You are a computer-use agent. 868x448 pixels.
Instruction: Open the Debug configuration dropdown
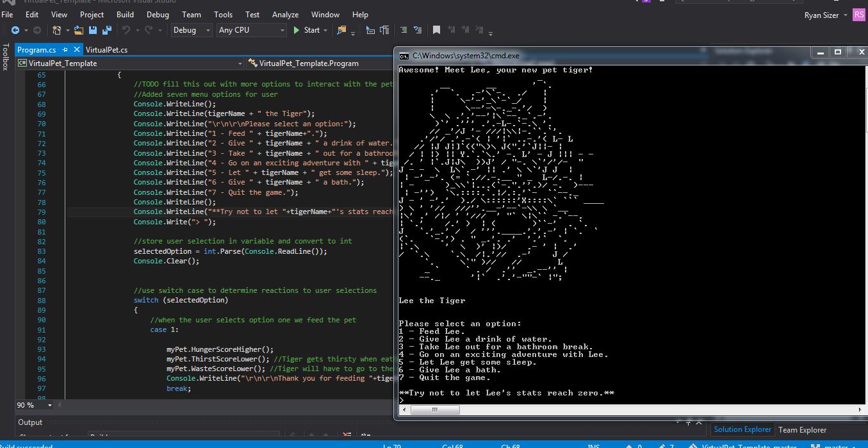191,30
